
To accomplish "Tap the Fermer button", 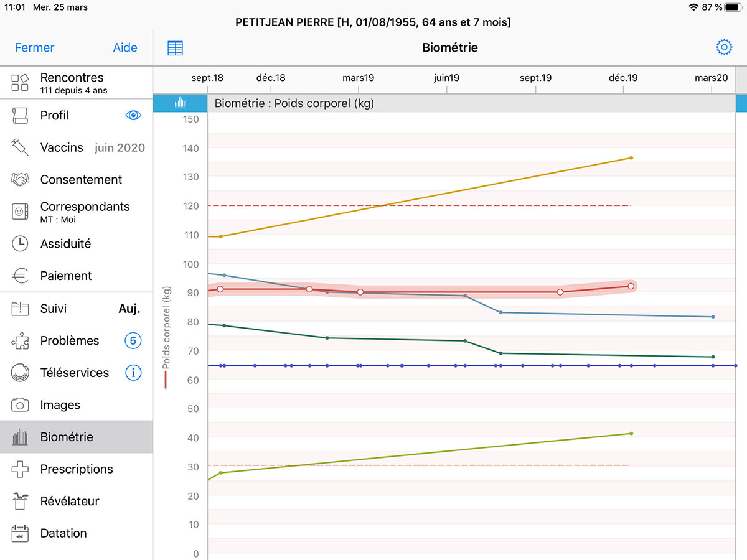I will pyautogui.click(x=34, y=48).
